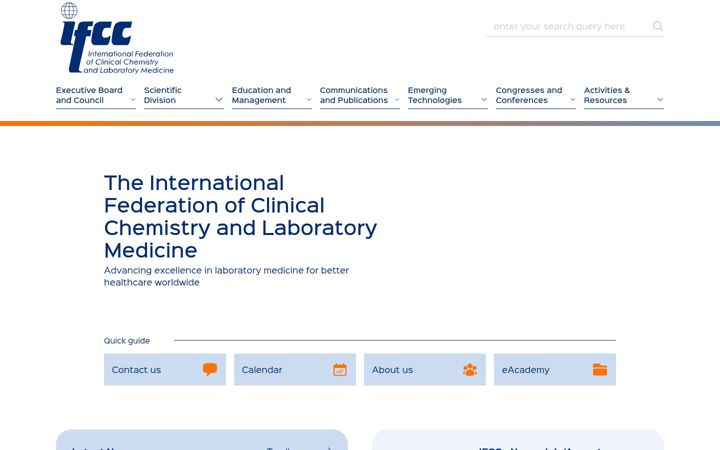Open the About us quick guide
The height and width of the screenshot is (450, 720).
(x=425, y=369)
